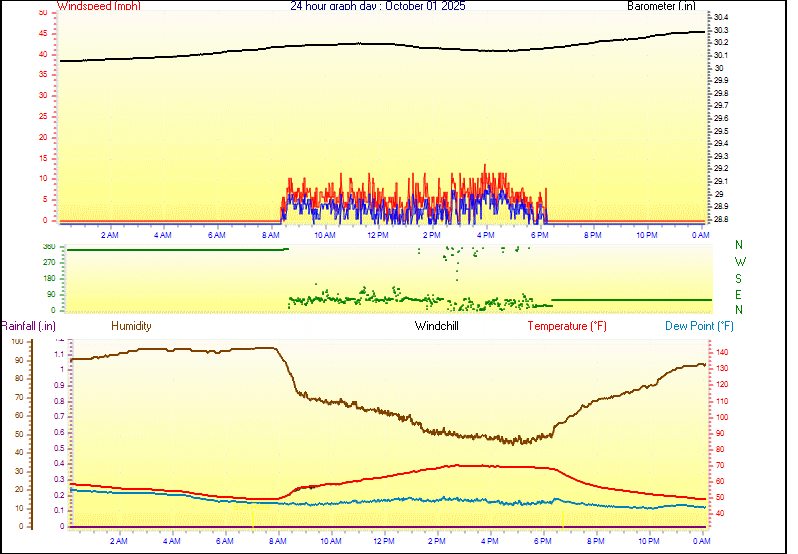Click the 29.1 barometer scale value

point(720,181)
